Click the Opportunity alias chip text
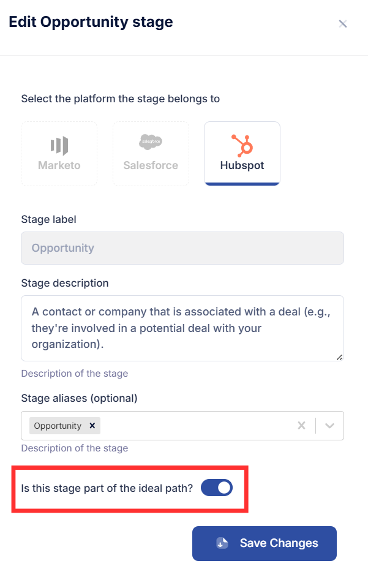Image resolution: width=368 pixels, height=588 pixels. (x=58, y=426)
